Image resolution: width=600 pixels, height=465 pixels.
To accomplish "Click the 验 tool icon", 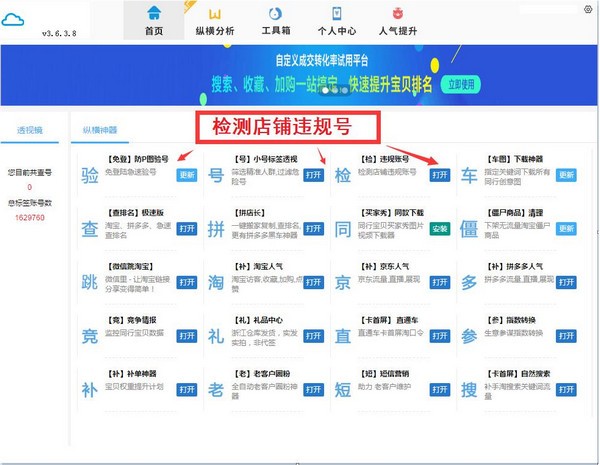I will [x=90, y=177].
